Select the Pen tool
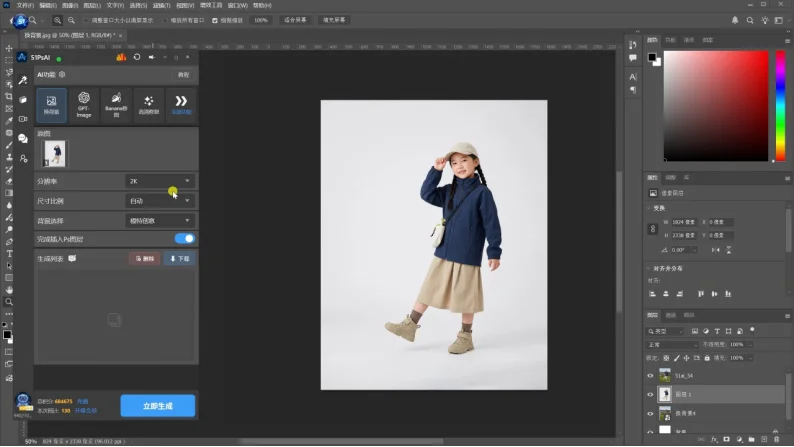The height and width of the screenshot is (447, 794). click(9, 241)
